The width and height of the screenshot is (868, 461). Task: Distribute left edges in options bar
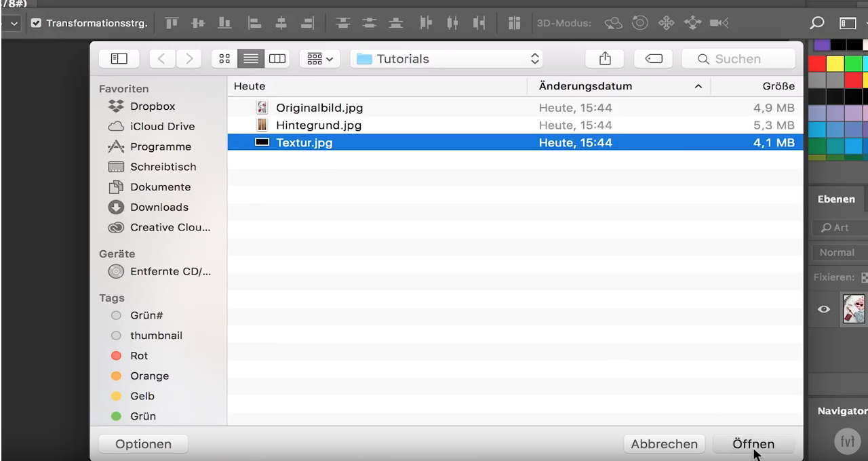pos(426,23)
